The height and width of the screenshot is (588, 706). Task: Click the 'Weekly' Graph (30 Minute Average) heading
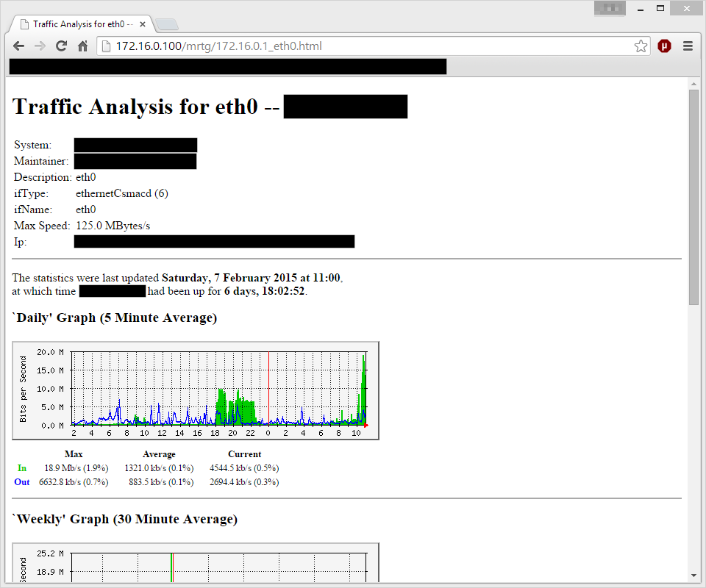click(x=125, y=519)
